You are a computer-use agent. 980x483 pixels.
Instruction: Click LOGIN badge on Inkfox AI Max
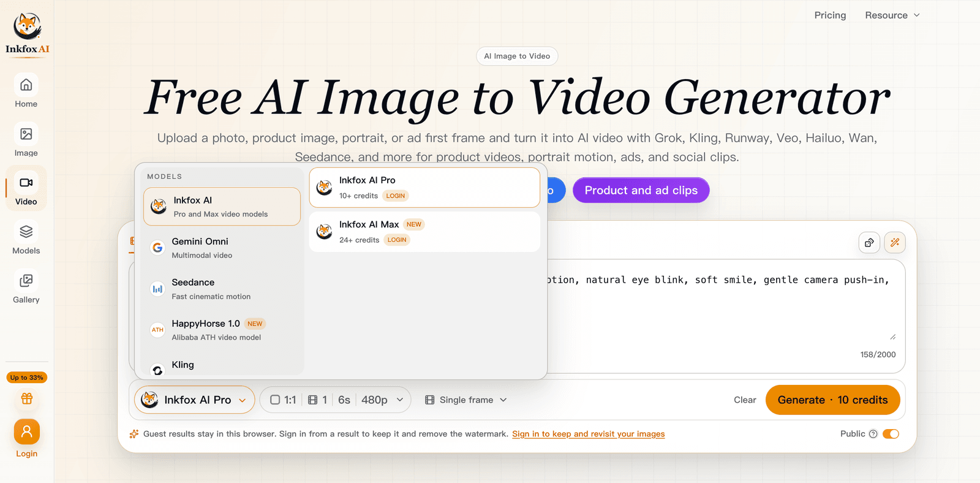click(397, 240)
